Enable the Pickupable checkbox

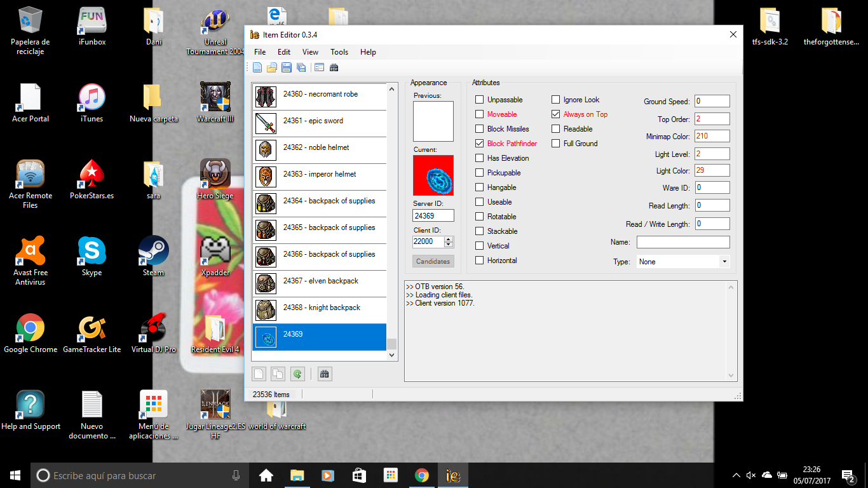[480, 173]
